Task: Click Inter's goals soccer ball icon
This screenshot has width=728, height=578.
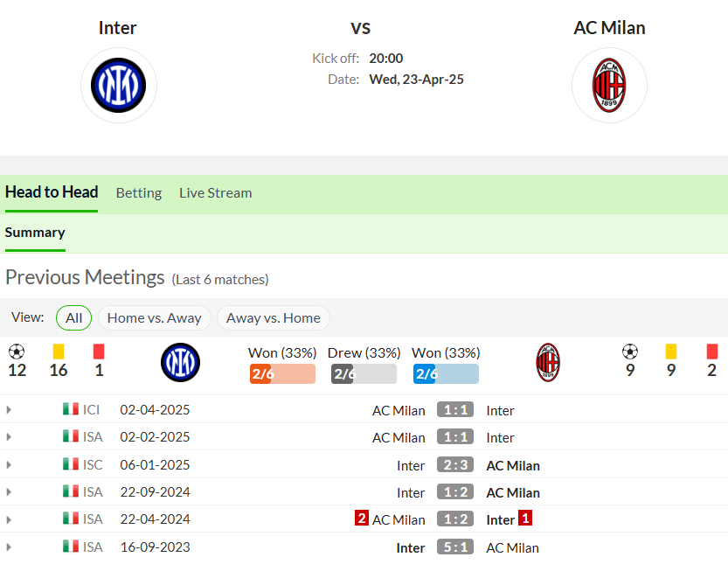Action: point(17,352)
